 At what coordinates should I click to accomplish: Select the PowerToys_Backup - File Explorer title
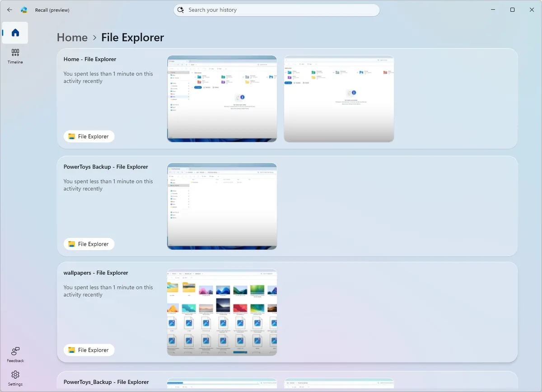coord(106,382)
